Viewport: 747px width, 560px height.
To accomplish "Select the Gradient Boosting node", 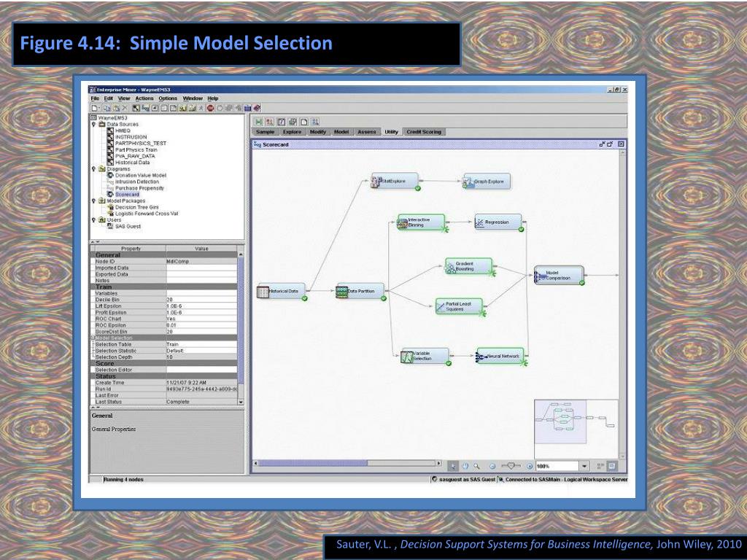I will [468, 266].
